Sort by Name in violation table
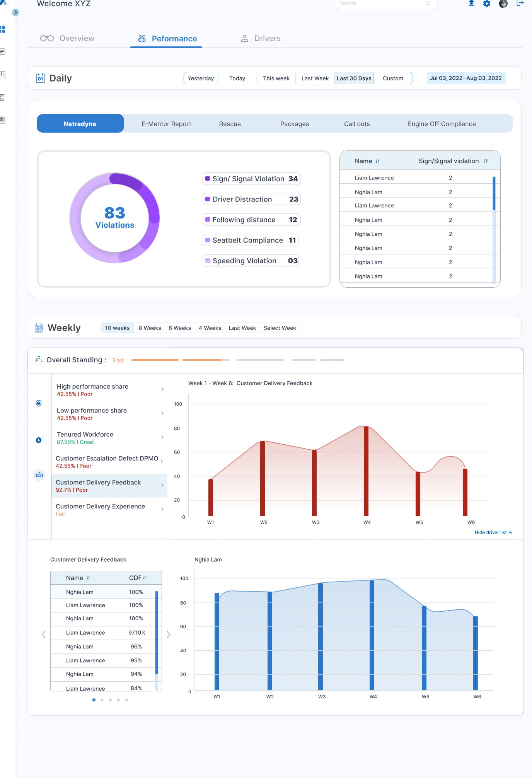532x778 pixels. point(377,161)
